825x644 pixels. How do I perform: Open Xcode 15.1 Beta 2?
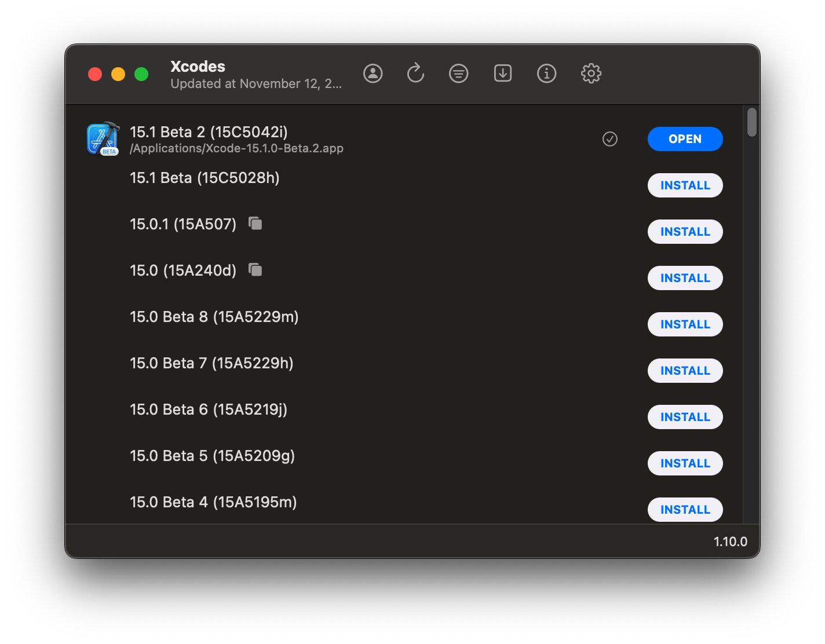pyautogui.click(x=685, y=139)
